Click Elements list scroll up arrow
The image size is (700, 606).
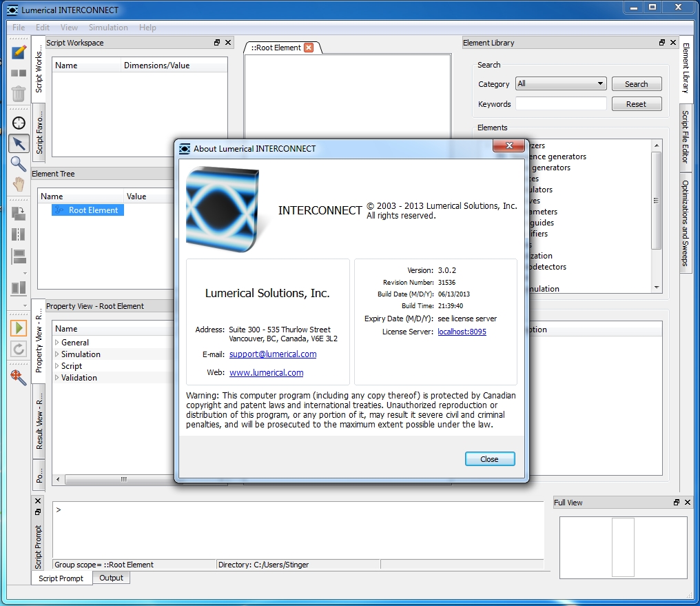pos(656,145)
